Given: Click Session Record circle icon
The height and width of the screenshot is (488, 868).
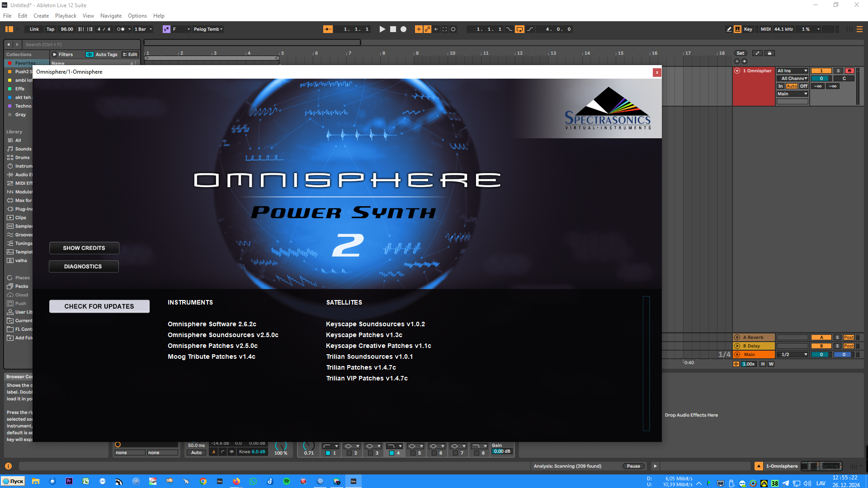Looking at the screenshot, I should click(x=453, y=29).
